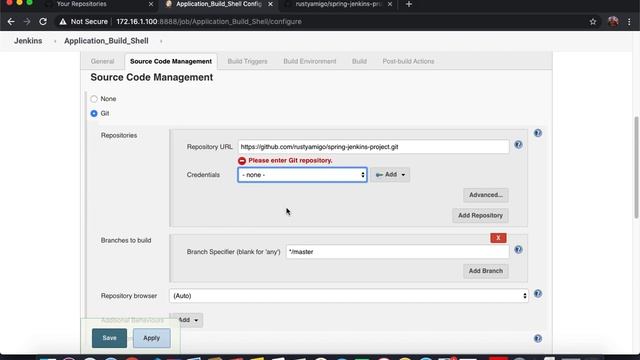
Task: Open help icon for Branch Specifier
Action: [x=518, y=249]
